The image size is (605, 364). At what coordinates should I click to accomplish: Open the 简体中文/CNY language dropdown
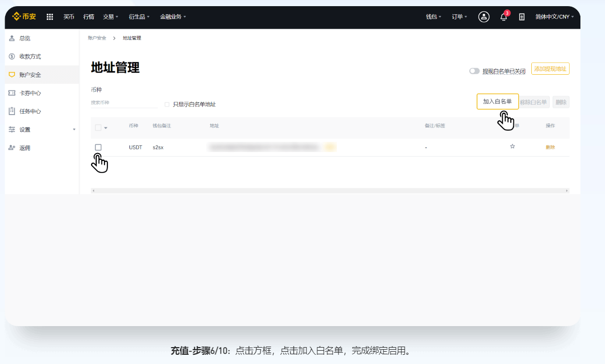(x=554, y=17)
